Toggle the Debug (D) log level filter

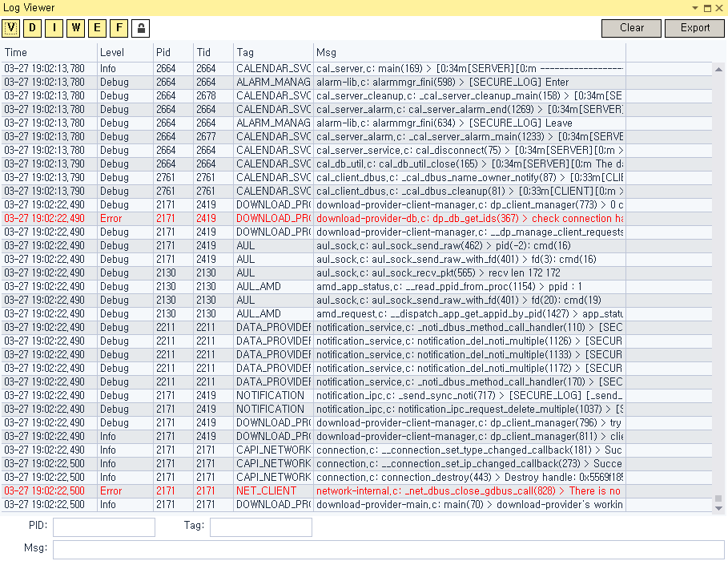pyautogui.click(x=33, y=28)
